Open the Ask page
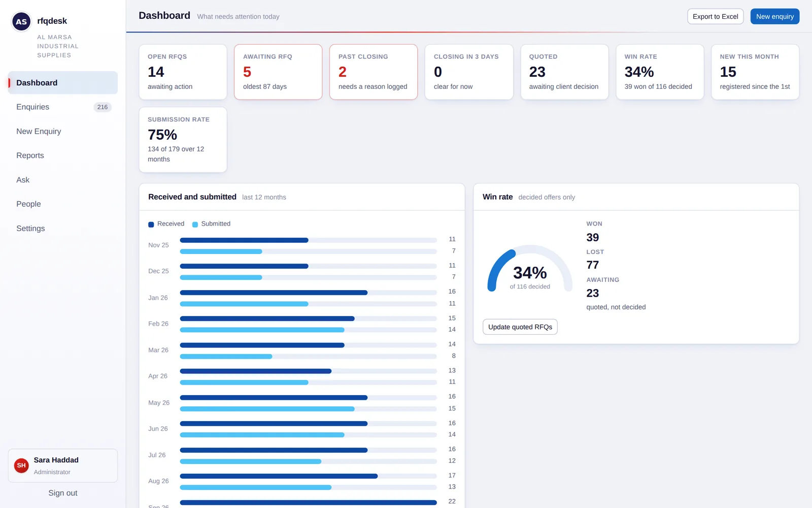Screen dimensions: 812x508 coord(63,180)
